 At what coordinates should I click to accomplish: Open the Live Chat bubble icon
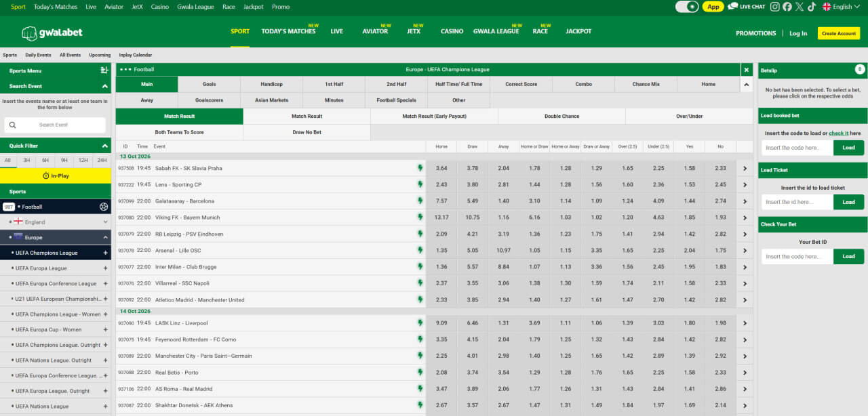point(732,7)
